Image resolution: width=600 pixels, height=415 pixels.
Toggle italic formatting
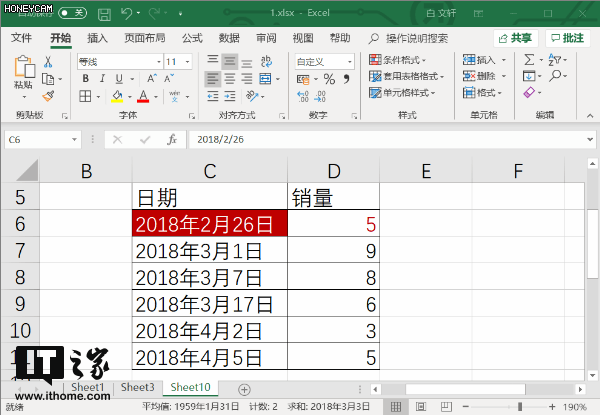(x=102, y=79)
